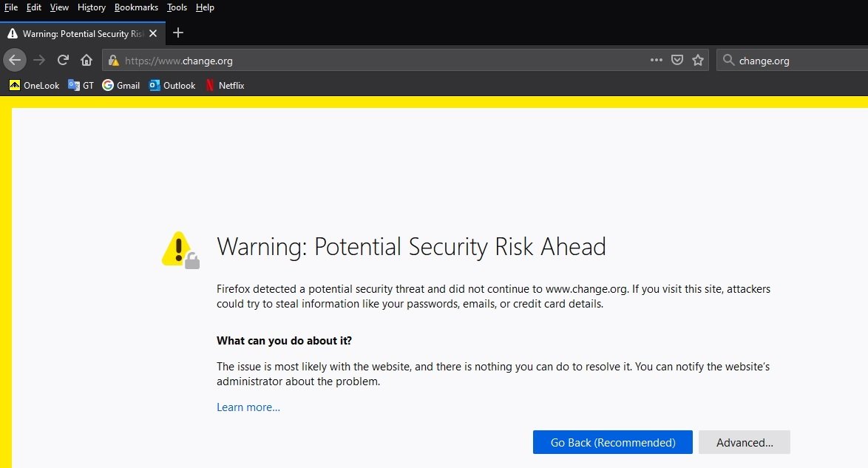Click the search magnifier icon
Screen dimensions: 868x468
728,61
